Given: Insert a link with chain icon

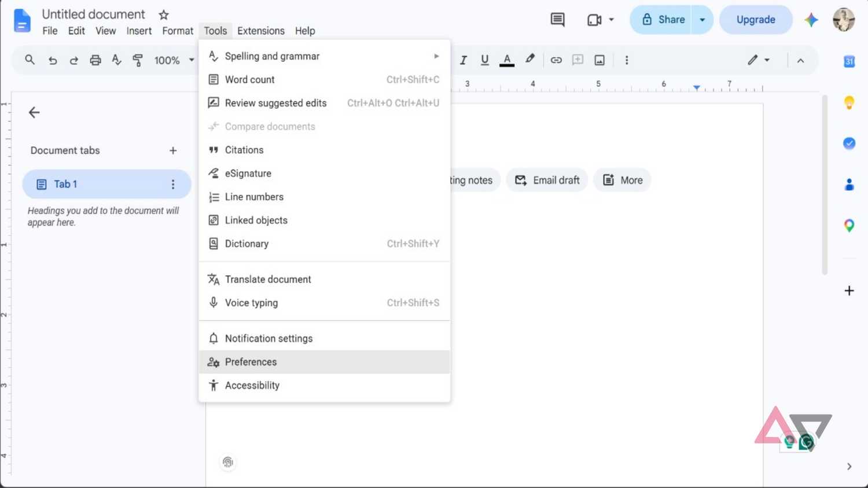Looking at the screenshot, I should coord(556,60).
